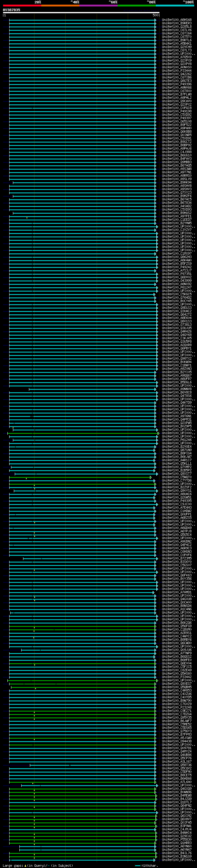Select hit label UniRef100_Q2VCH9
Image resolution: width=197 pixels, height=868 pixels.
coord(177,47)
